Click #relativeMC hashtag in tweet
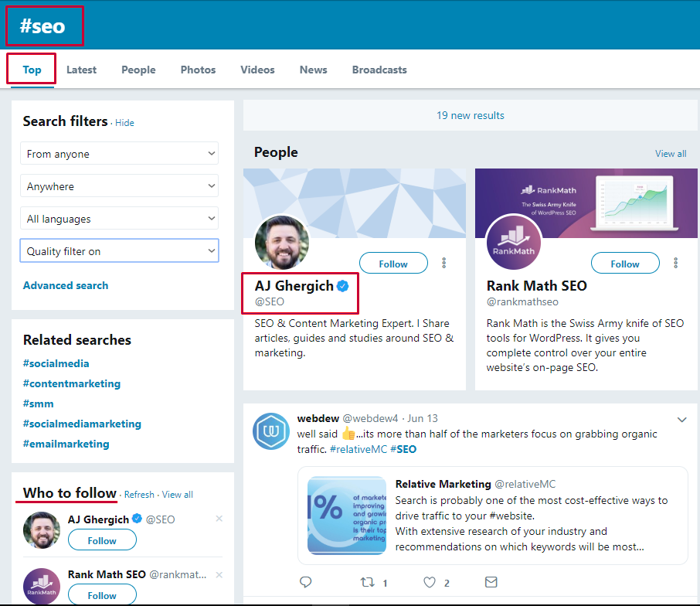The width and height of the screenshot is (700, 606). tap(358, 449)
